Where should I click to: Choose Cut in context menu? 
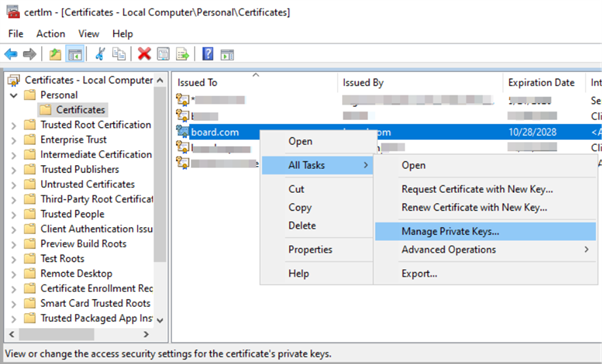point(317,189)
